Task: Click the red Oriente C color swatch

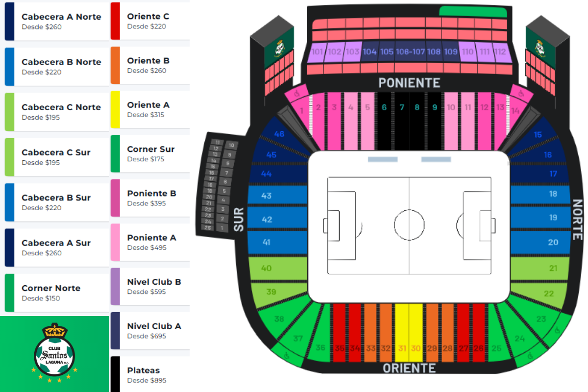Action: pyautogui.click(x=115, y=21)
